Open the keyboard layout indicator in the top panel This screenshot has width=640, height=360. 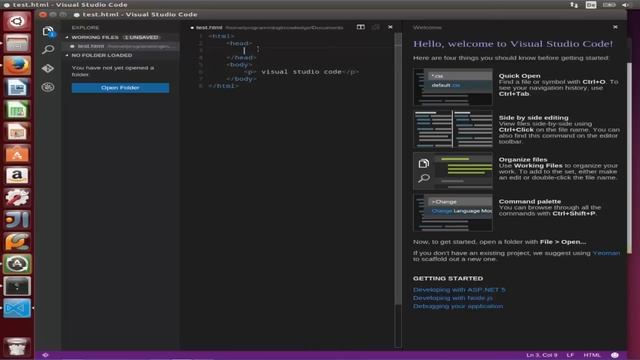pyautogui.click(x=591, y=5)
